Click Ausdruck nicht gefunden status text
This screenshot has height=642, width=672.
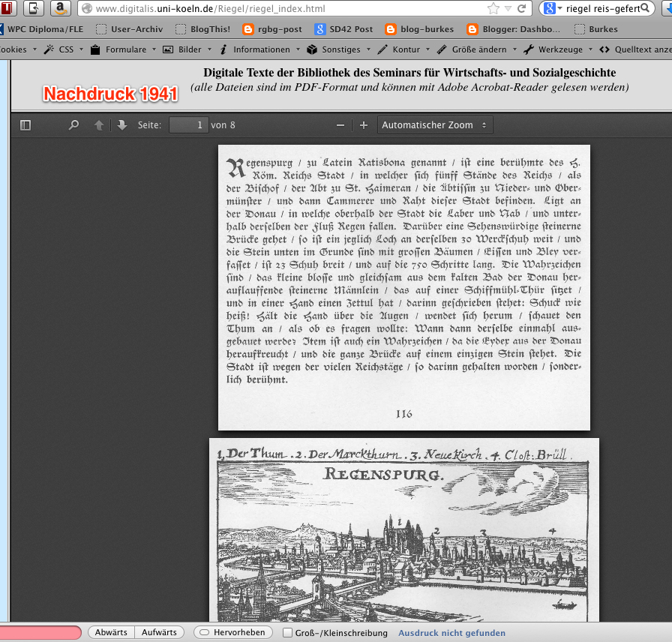point(451,632)
